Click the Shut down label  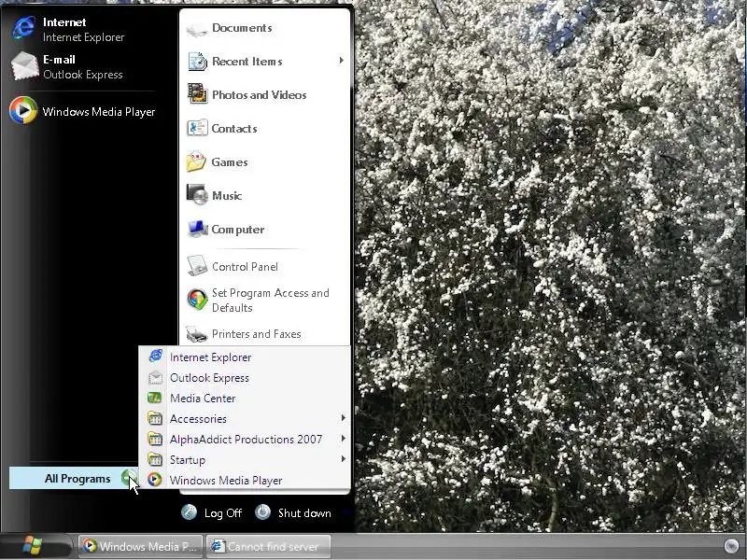click(x=304, y=512)
